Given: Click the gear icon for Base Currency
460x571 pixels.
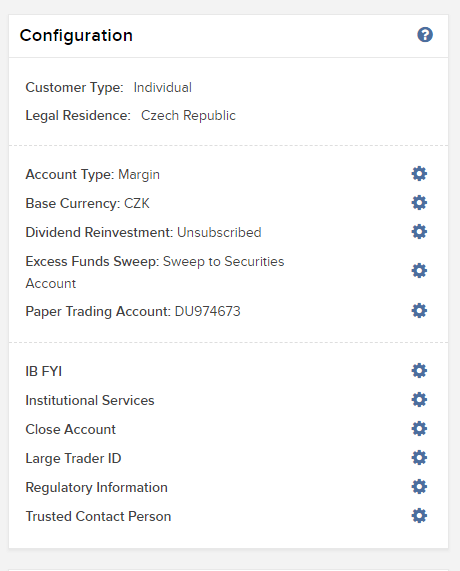Looking at the screenshot, I should click(419, 203).
